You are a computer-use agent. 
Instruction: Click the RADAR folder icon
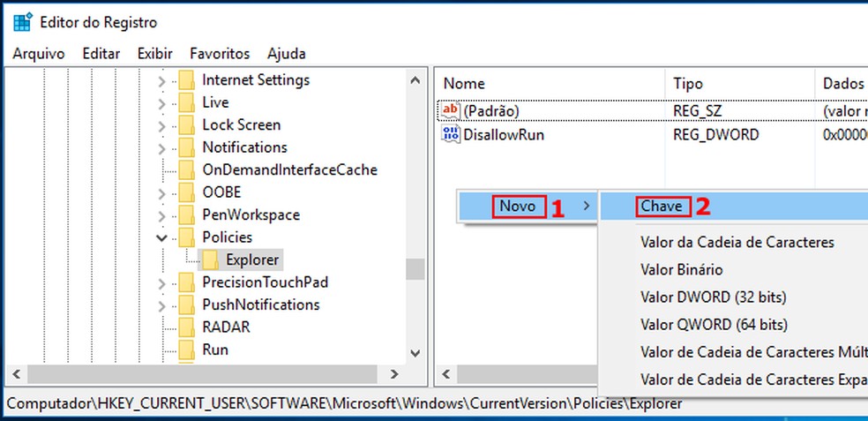click(x=186, y=327)
